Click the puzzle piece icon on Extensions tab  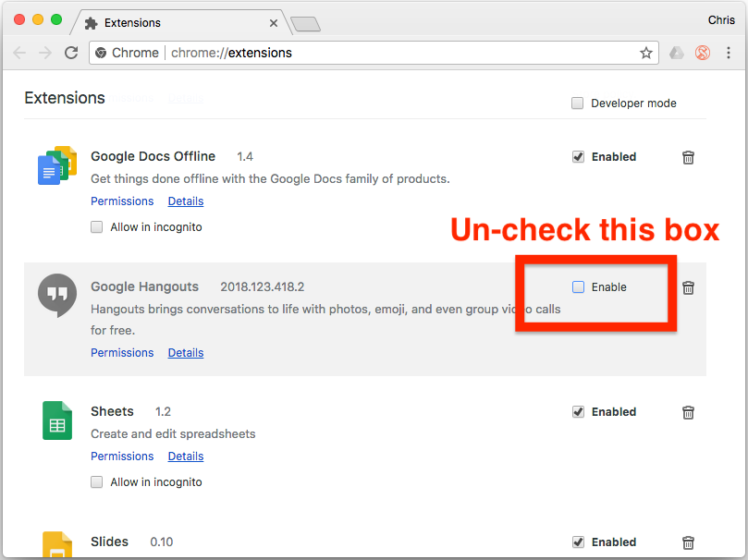click(x=92, y=23)
